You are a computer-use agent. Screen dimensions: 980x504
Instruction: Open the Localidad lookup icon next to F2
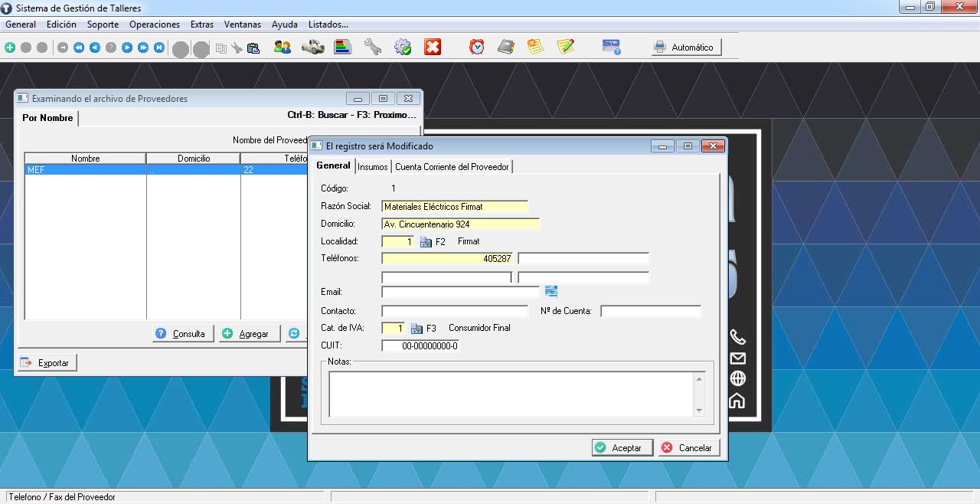pyautogui.click(x=426, y=242)
